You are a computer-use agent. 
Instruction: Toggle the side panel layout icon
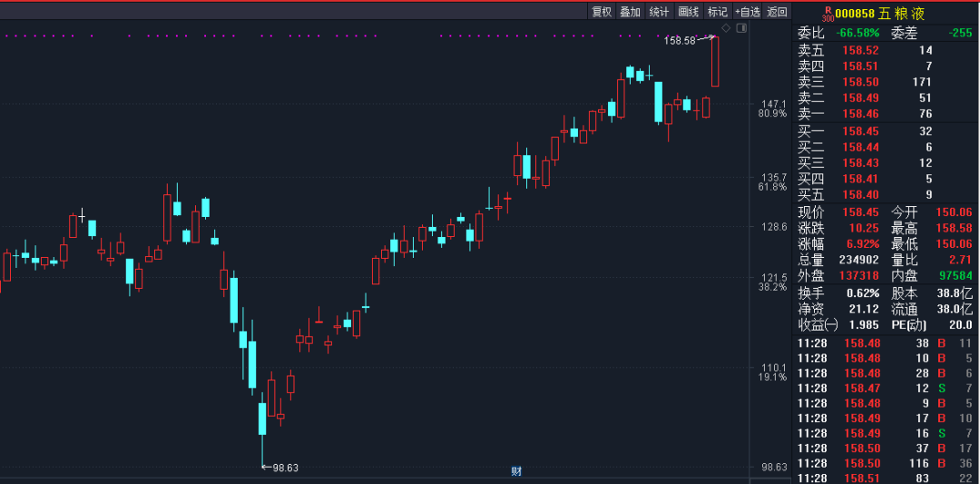click(x=741, y=27)
